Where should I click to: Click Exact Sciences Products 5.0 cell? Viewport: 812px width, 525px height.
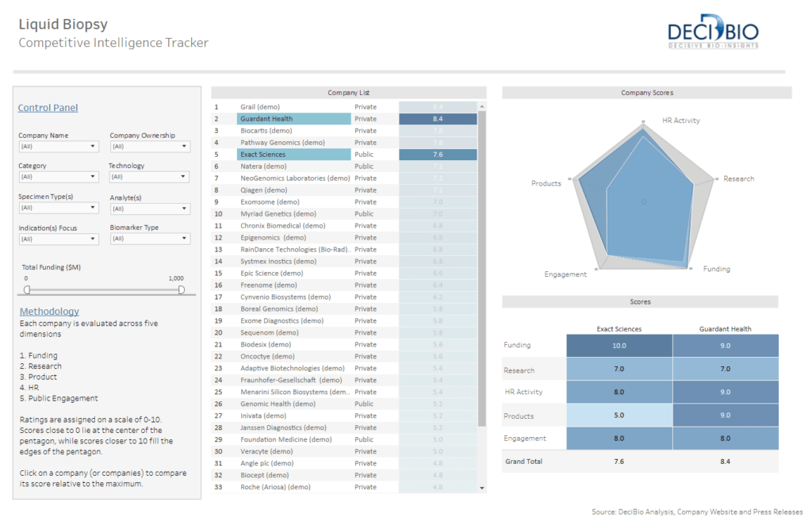[619, 416]
